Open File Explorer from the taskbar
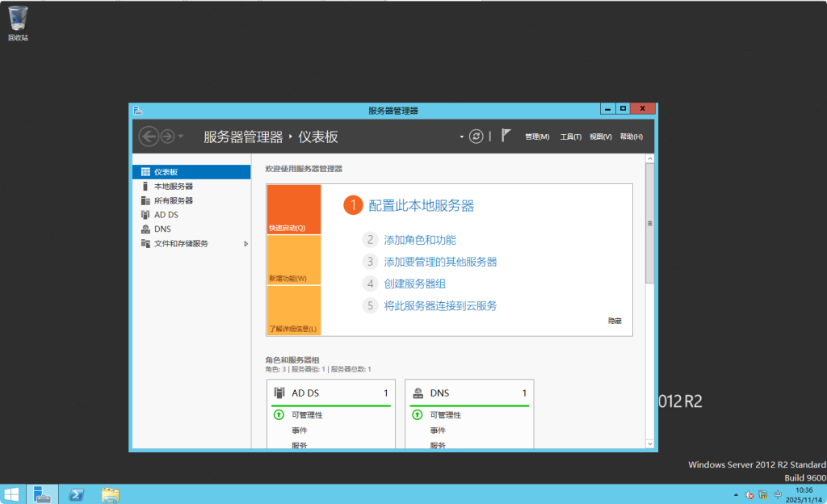This screenshot has height=504, width=827. (109, 494)
